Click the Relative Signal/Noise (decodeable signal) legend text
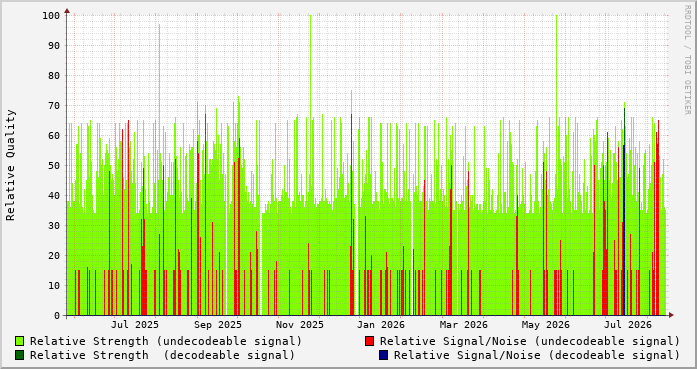 537,355
